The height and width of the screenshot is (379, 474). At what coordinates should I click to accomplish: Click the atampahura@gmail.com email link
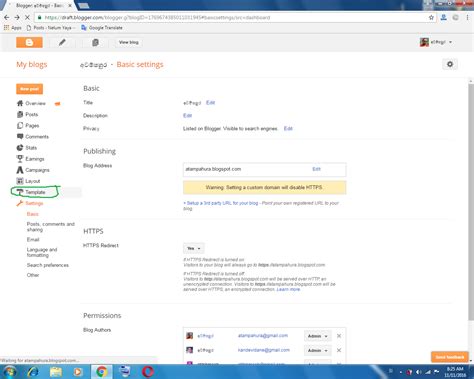263,336
